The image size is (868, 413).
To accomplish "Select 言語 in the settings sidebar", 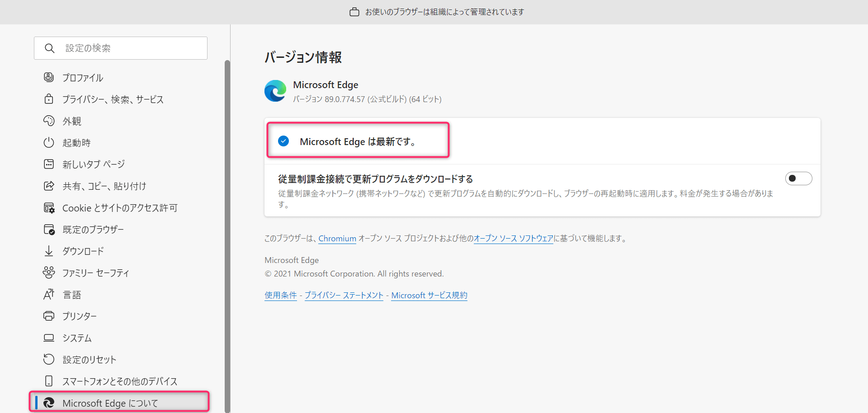I will 72,295.
